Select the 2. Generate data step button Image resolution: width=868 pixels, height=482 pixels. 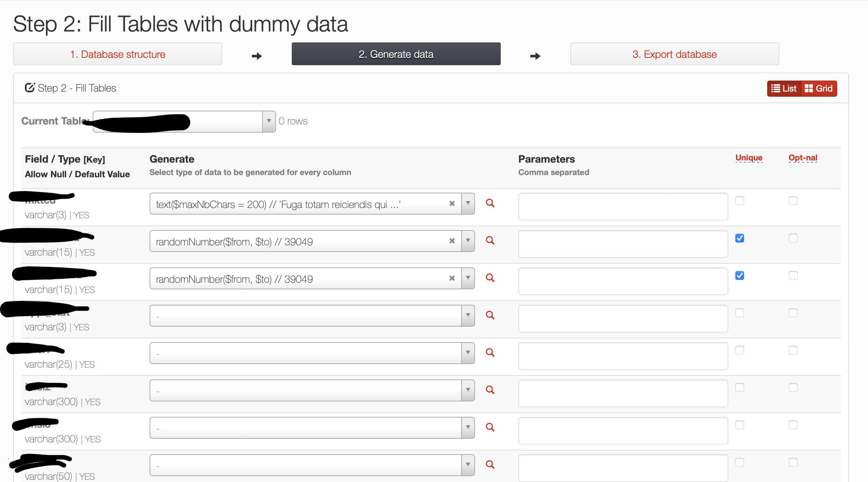396,54
